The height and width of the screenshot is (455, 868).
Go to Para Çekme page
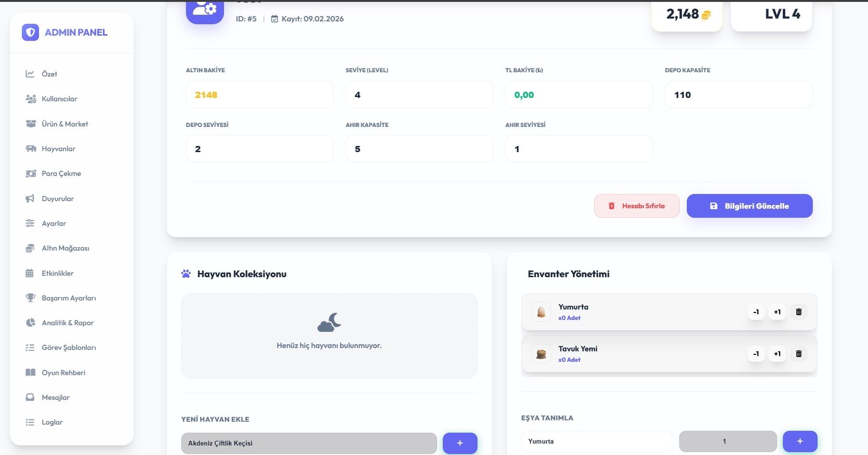click(x=61, y=174)
